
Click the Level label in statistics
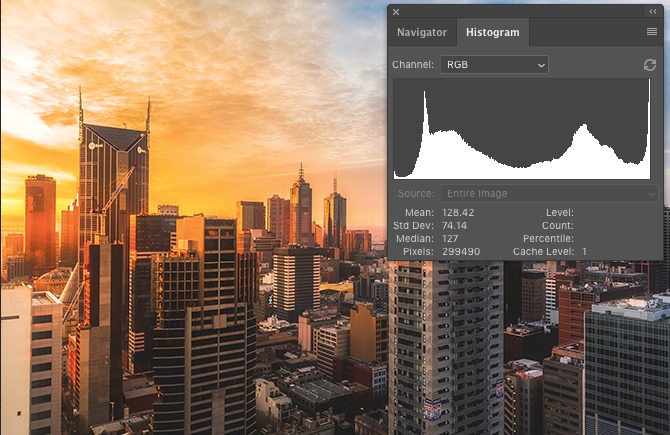(x=559, y=213)
